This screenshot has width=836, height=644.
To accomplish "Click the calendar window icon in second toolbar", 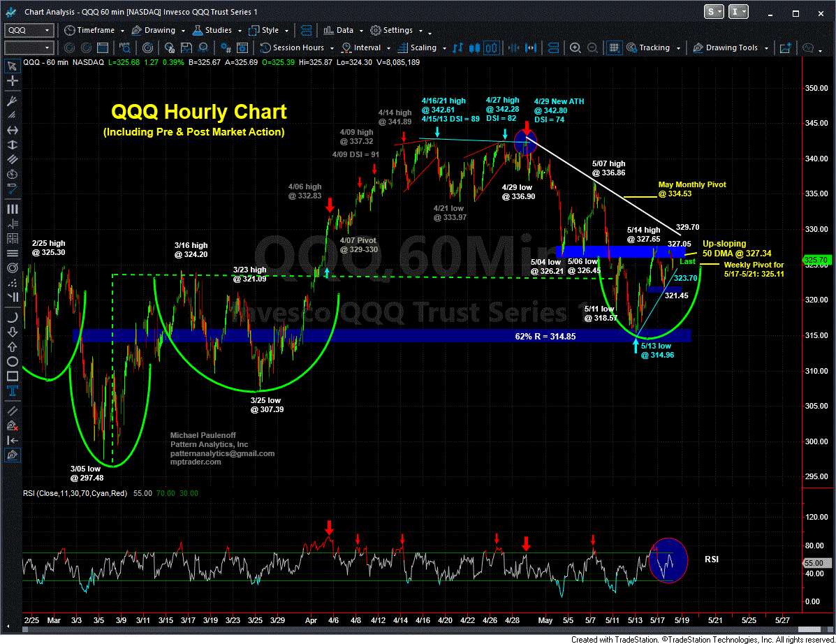I will pyautogui.click(x=103, y=48).
